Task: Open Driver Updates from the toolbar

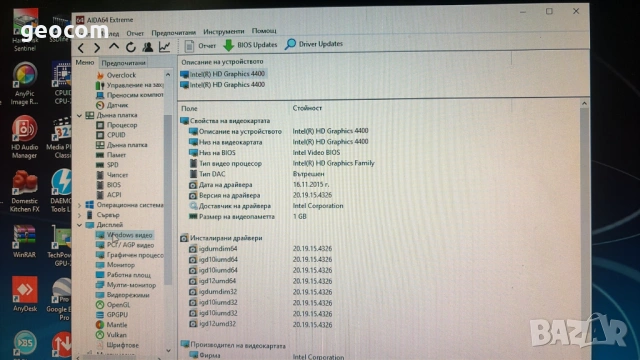Action: [x=314, y=44]
